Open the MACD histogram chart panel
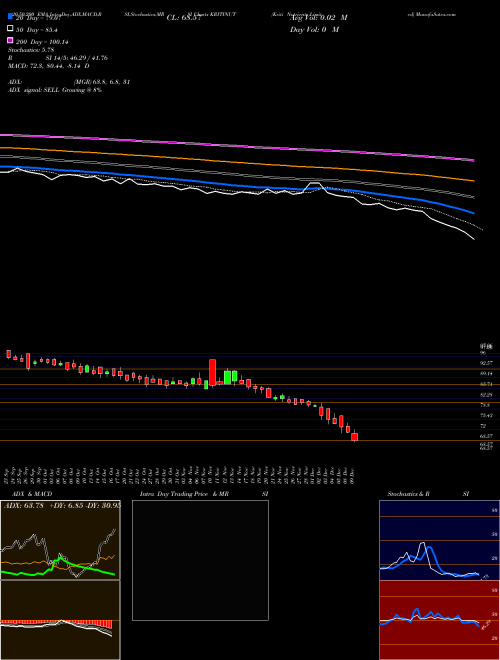500x660 pixels. (x=60, y=620)
